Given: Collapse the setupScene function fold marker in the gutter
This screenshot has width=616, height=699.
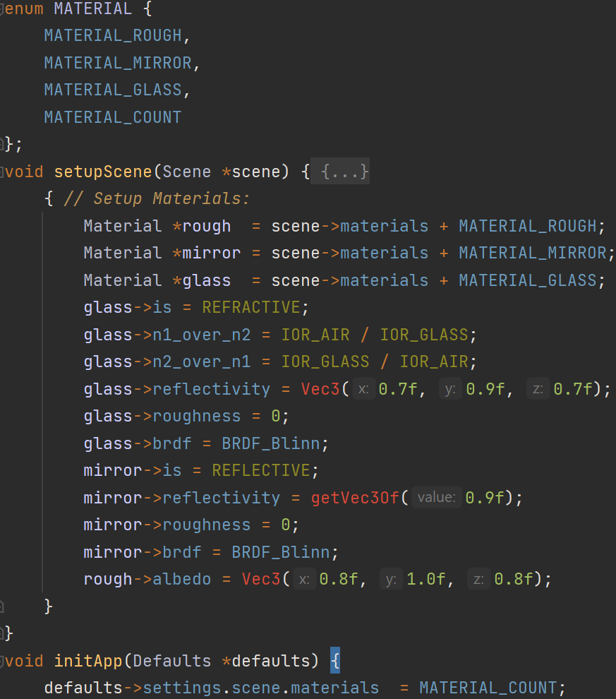Looking at the screenshot, I should pyautogui.click(x=2, y=172).
